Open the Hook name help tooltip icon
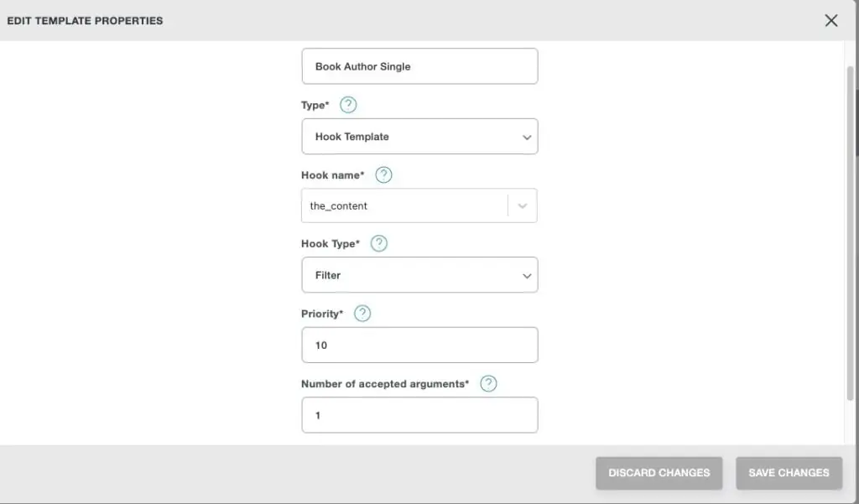Viewport: 859px width, 504px height. pos(383,175)
